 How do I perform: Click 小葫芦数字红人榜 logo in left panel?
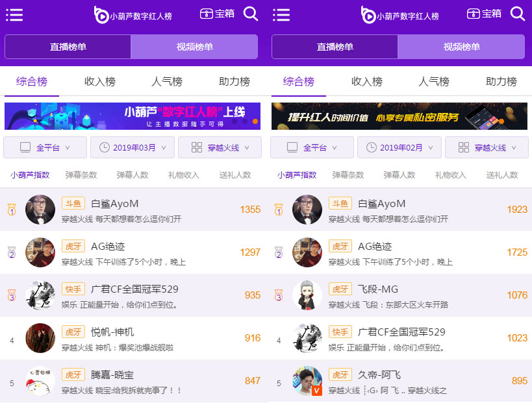(x=133, y=16)
